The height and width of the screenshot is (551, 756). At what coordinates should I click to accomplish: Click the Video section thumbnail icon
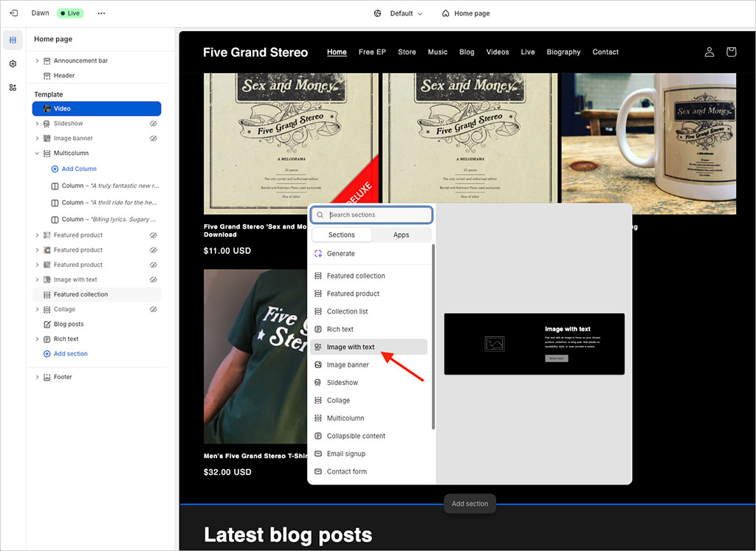47,109
